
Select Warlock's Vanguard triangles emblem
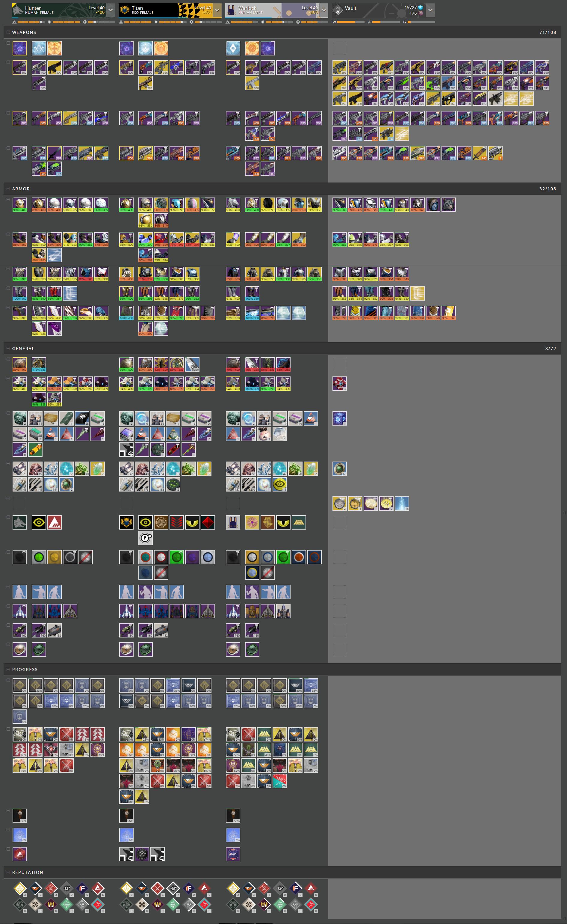click(x=299, y=522)
